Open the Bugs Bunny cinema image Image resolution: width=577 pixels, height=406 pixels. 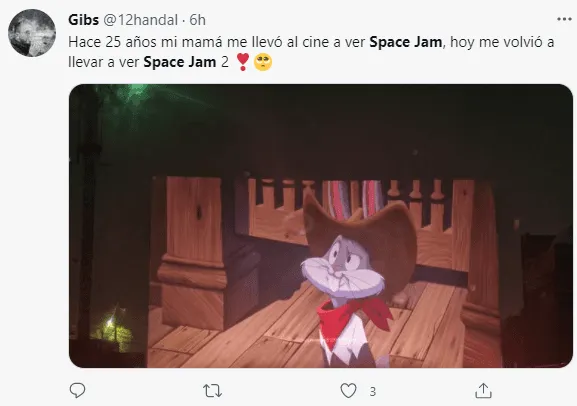click(321, 226)
